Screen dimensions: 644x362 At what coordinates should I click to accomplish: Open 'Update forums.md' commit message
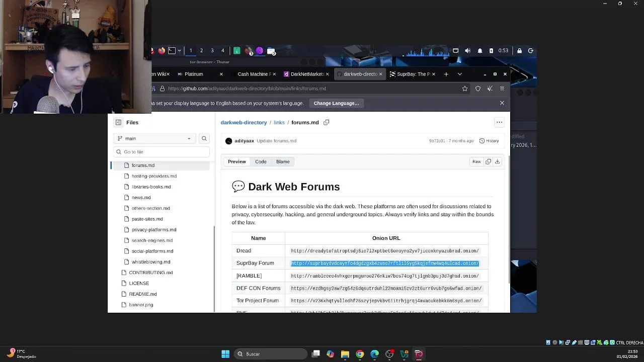click(x=276, y=141)
